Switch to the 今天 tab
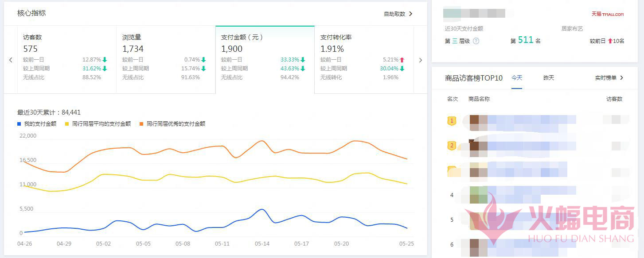 (517, 78)
